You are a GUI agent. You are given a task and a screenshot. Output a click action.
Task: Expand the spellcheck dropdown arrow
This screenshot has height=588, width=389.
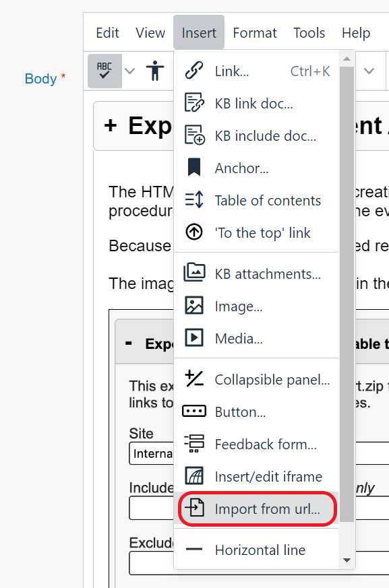pos(129,71)
